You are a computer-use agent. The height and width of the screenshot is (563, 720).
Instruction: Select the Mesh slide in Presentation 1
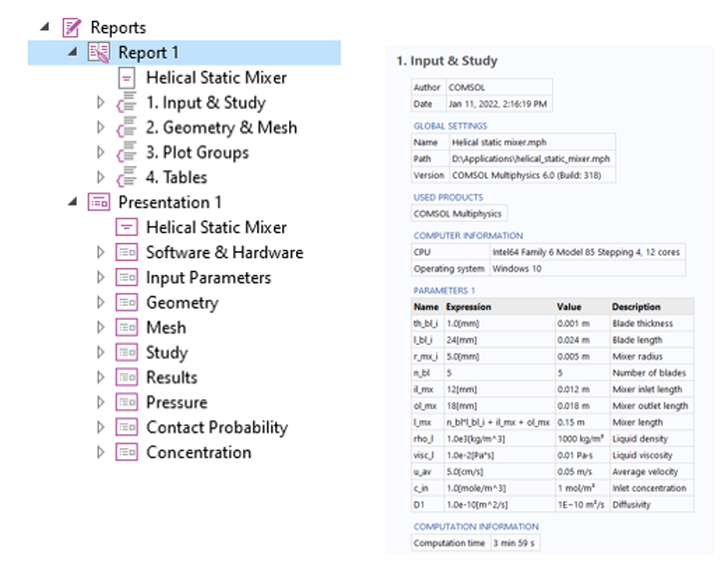click(165, 328)
